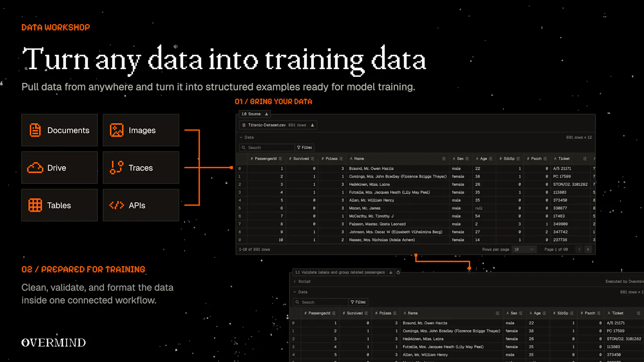Select the Drive source card
Image resolution: width=644 pixels, height=362 pixels.
coord(60,168)
